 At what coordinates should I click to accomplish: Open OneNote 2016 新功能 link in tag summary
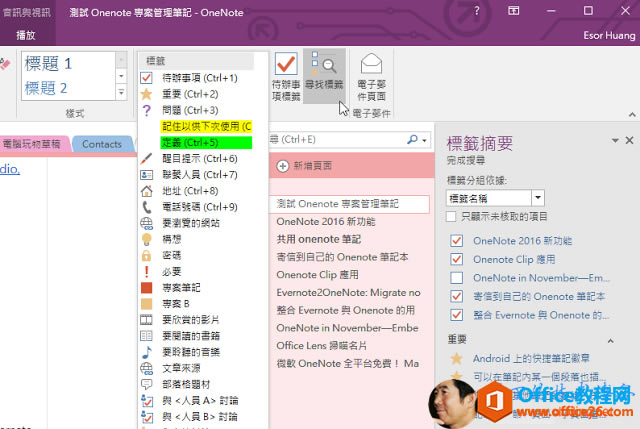522,241
